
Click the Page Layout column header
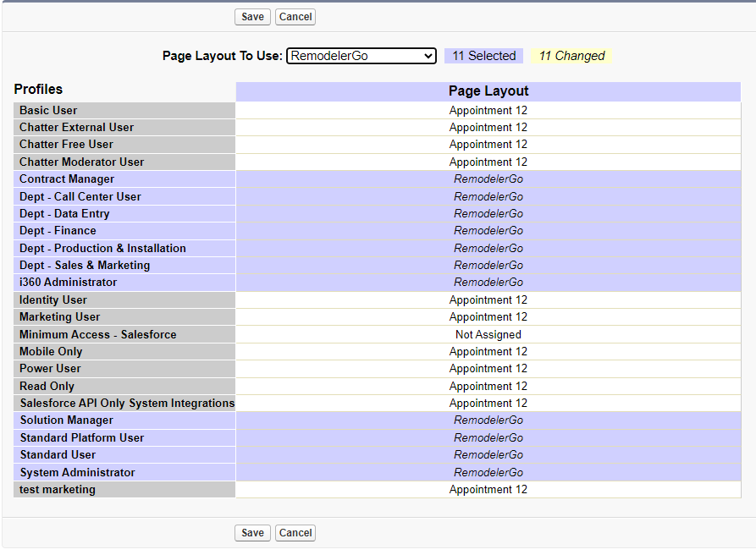point(488,91)
